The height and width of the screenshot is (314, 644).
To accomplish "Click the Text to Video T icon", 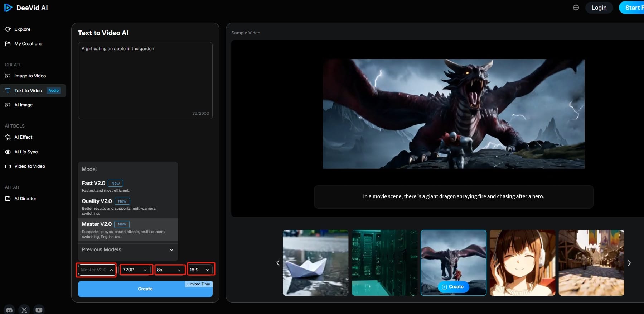I will (x=8, y=91).
